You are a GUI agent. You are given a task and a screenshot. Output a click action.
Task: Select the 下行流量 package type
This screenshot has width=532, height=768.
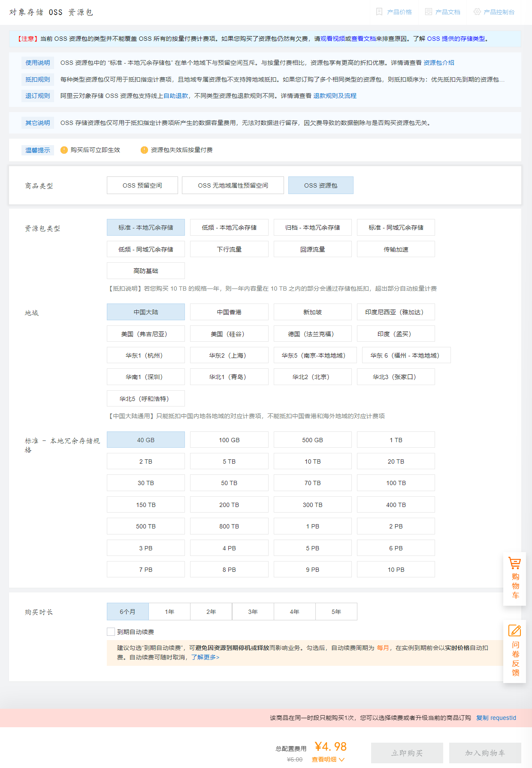[x=229, y=249]
